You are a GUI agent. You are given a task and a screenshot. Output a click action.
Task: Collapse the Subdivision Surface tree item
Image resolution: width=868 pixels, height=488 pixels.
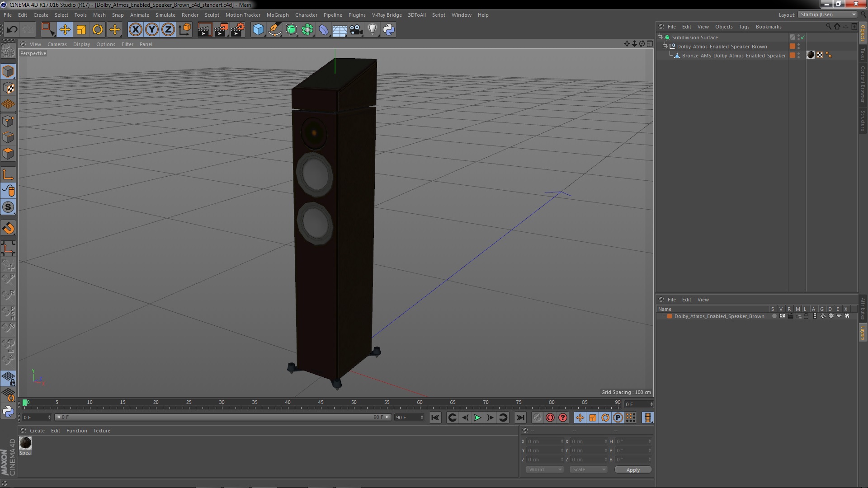[x=660, y=38]
